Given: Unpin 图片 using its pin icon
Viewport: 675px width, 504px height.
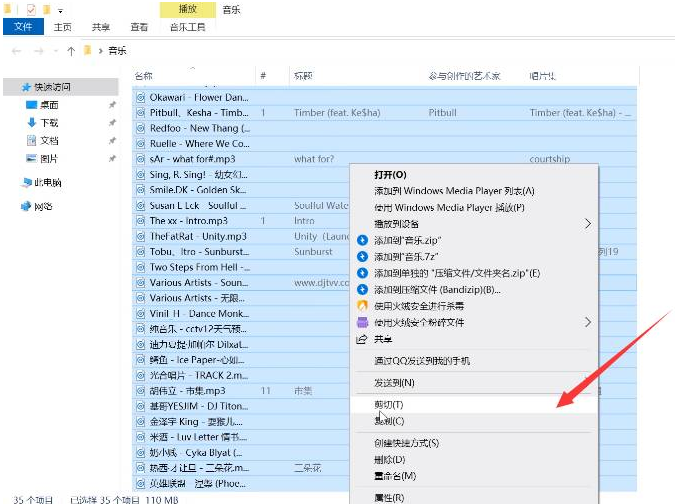Looking at the screenshot, I should 112,159.
